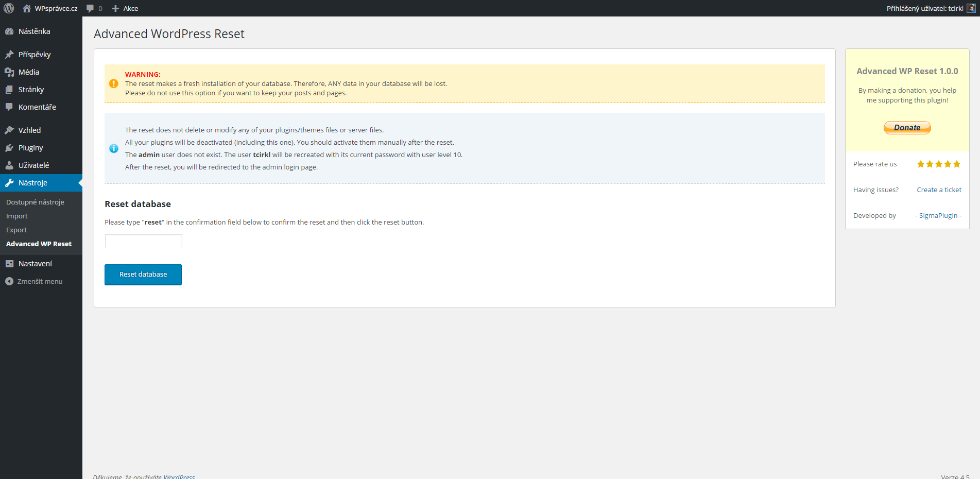Open Import submenu item
The height and width of the screenshot is (479, 980).
point(17,216)
